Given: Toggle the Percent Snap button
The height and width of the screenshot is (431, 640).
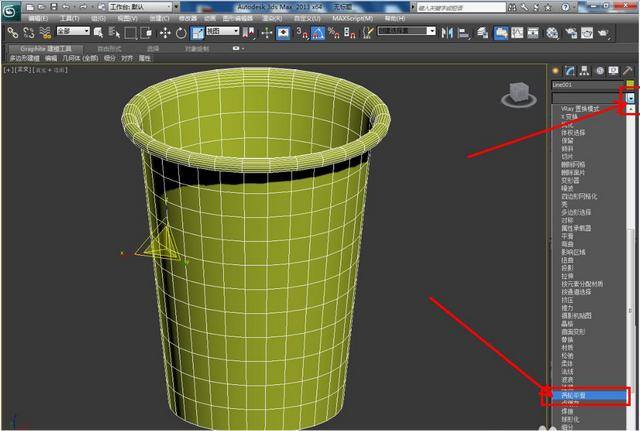Looking at the screenshot, I should tap(333, 33).
